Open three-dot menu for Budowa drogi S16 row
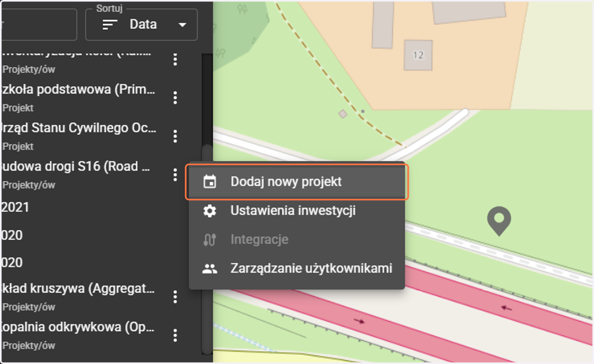The width and height of the screenshot is (594, 364). [x=175, y=175]
